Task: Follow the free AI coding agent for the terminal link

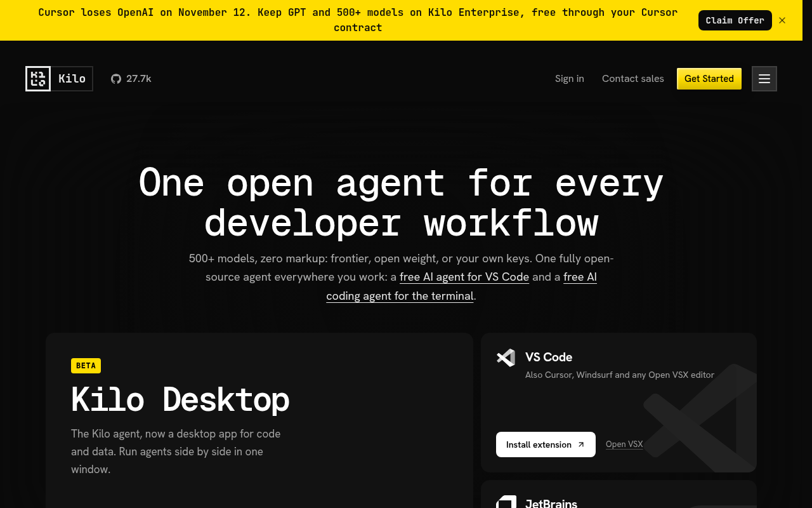Action: pos(462,286)
